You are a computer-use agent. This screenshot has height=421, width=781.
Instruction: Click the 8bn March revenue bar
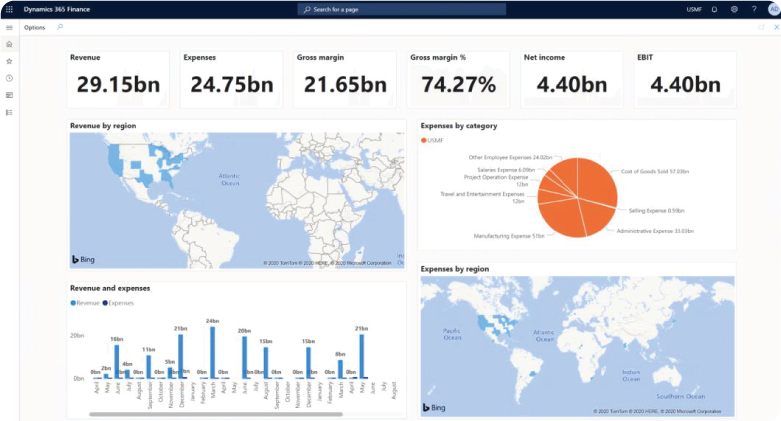pos(340,369)
